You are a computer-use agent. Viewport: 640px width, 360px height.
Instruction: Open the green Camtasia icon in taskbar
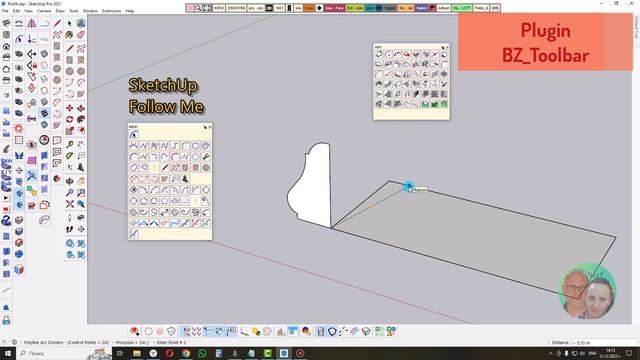(267, 353)
